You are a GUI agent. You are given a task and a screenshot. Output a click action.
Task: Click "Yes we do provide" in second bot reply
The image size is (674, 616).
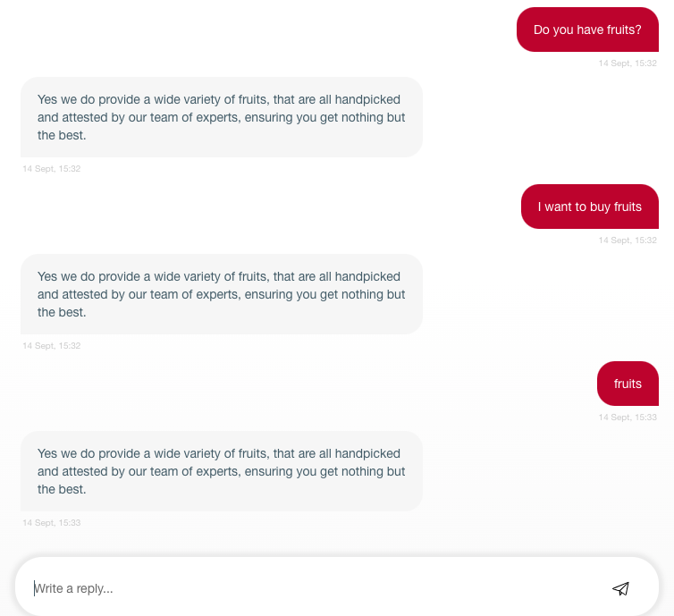pos(88,276)
